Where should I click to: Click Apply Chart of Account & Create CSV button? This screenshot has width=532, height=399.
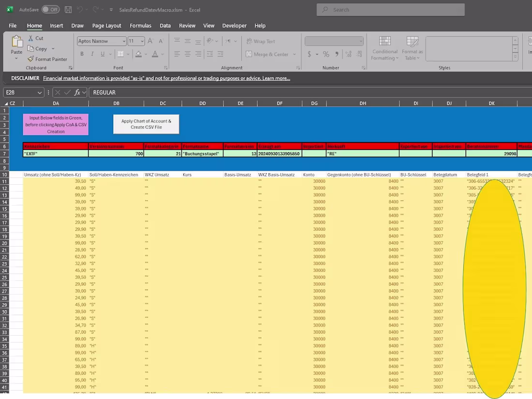(x=146, y=124)
